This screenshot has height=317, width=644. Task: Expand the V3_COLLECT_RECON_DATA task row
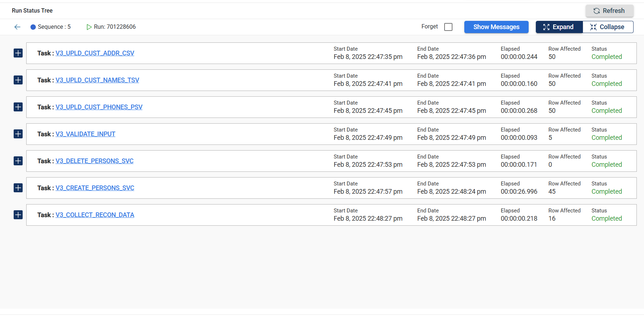tap(18, 215)
